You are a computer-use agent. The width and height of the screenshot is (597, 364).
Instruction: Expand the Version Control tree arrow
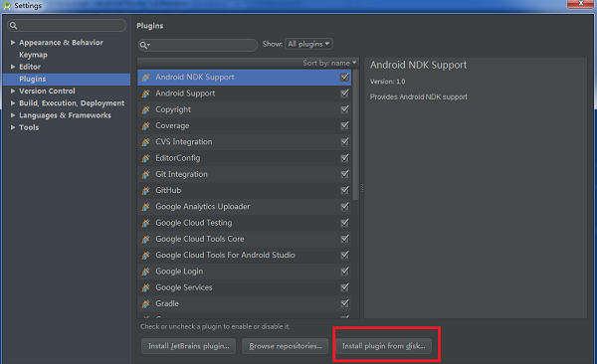13,91
